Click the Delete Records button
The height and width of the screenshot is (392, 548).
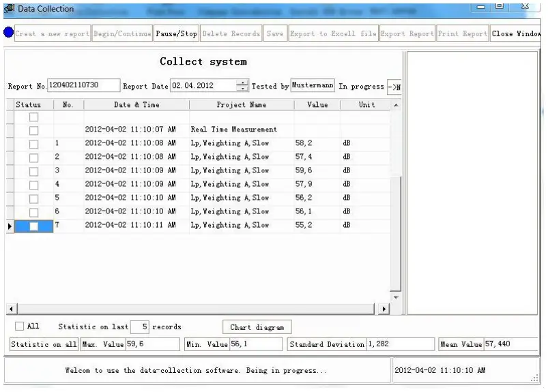pyautogui.click(x=231, y=33)
